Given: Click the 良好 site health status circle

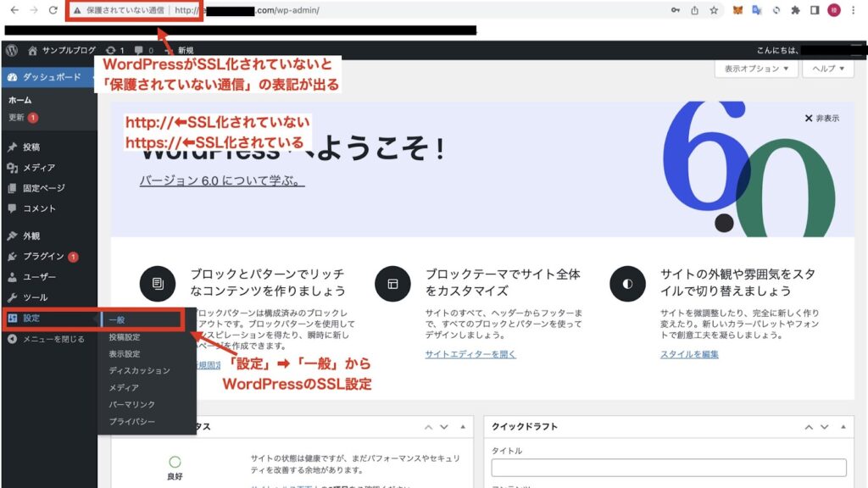Looking at the screenshot, I should (175, 462).
